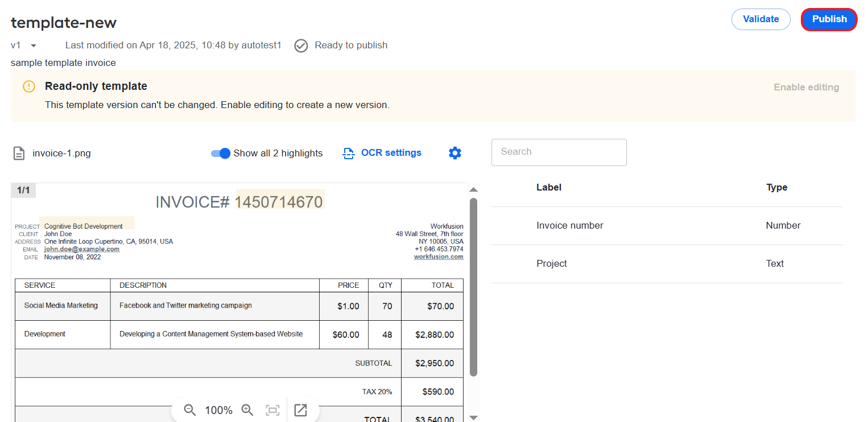Select the Invoice number label row

point(667,226)
